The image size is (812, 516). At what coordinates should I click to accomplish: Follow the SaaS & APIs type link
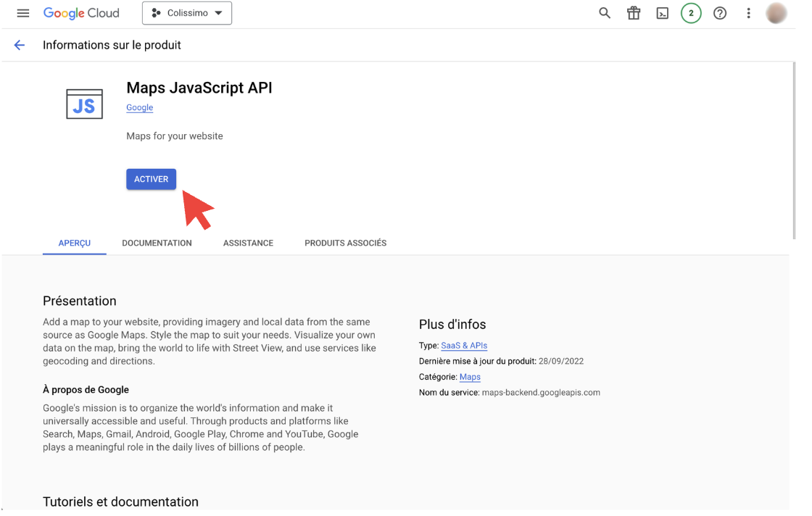464,346
